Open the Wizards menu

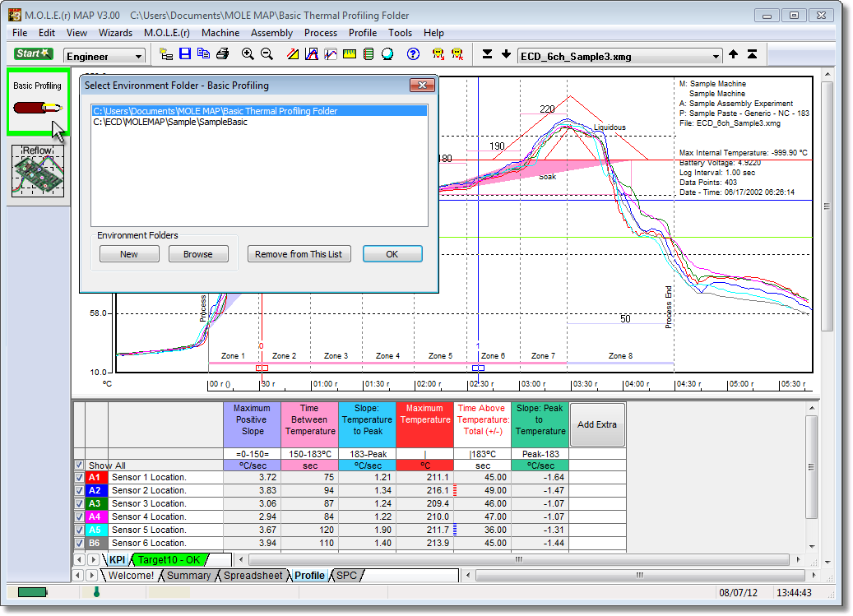click(x=115, y=33)
